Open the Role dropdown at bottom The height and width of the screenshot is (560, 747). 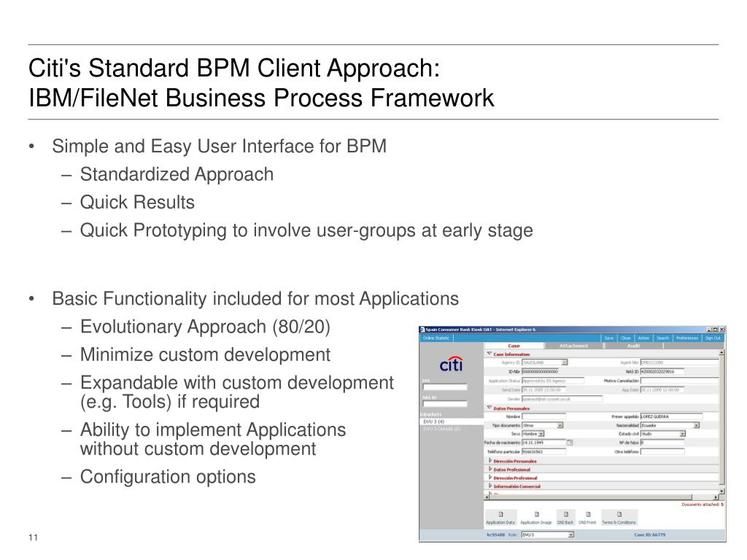pos(570,534)
